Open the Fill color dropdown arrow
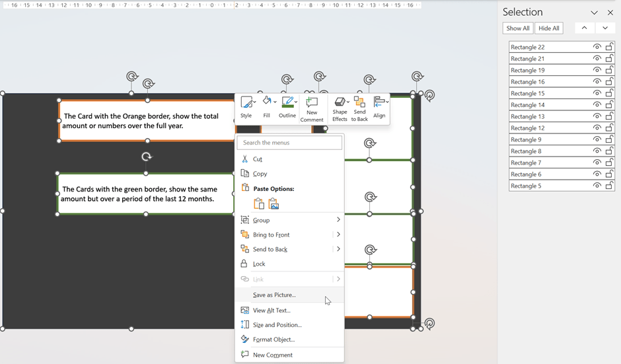621x364 pixels. [275, 102]
